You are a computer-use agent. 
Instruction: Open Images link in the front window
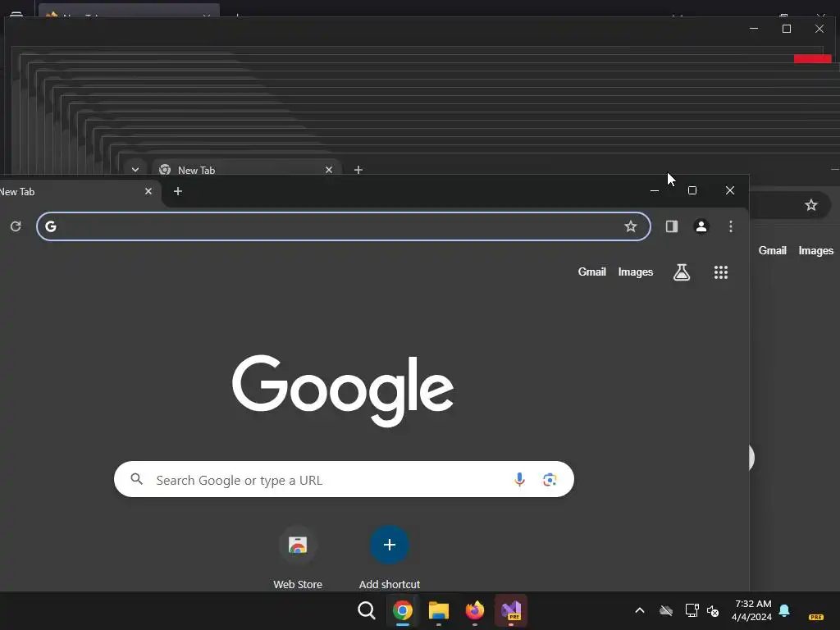636,272
